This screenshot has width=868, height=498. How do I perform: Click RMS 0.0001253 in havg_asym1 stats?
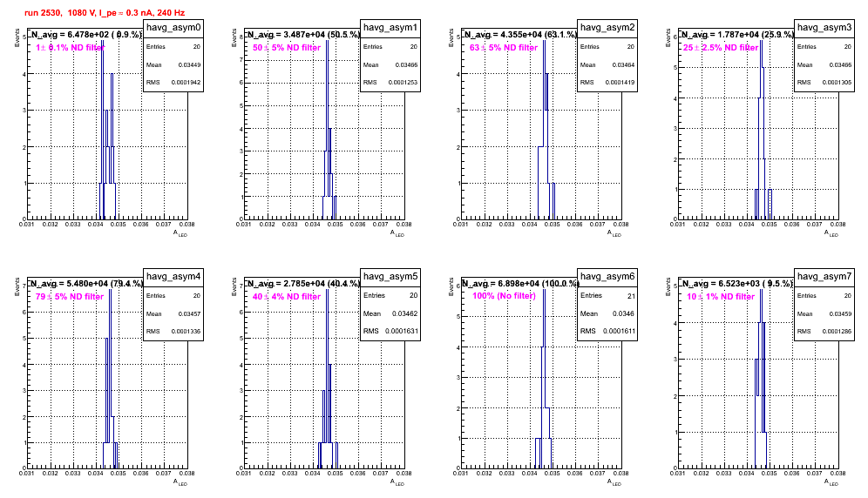coord(390,83)
